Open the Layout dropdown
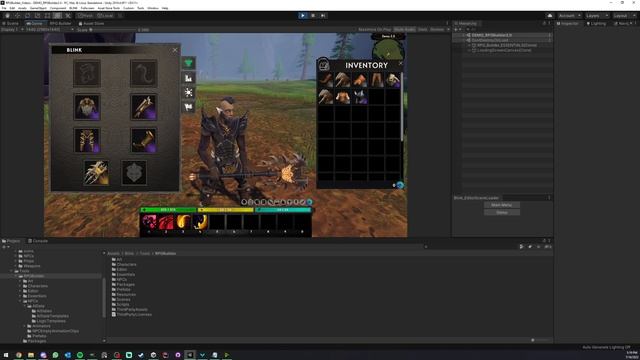The height and width of the screenshot is (360, 640). click(624, 16)
